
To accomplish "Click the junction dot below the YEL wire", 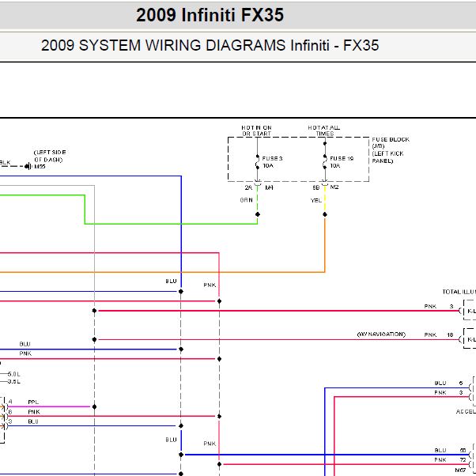I will pos(325,214).
